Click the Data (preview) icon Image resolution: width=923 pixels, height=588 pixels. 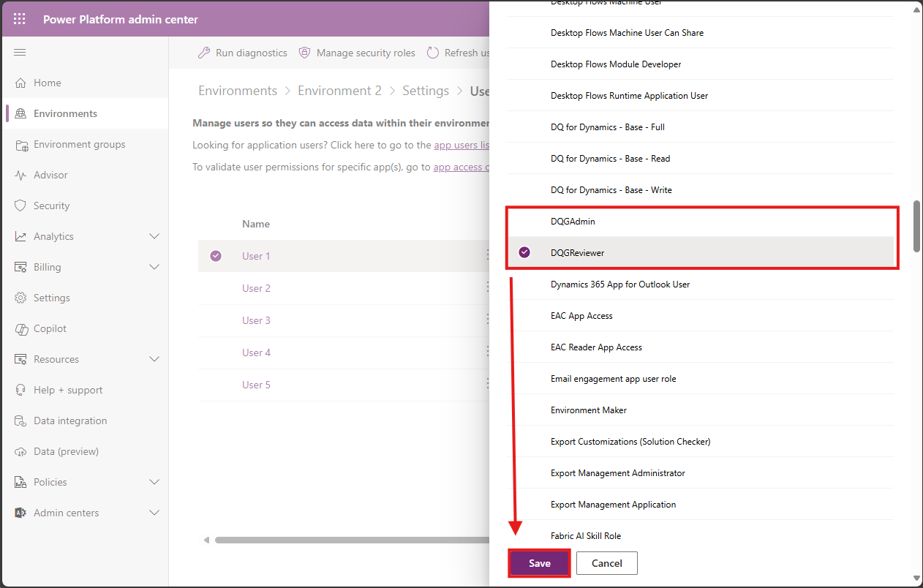coord(20,451)
